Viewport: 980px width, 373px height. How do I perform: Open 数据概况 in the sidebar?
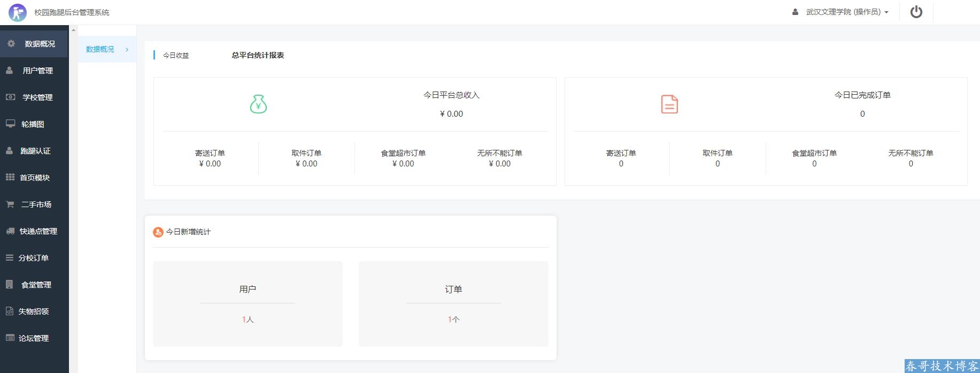pos(34,44)
